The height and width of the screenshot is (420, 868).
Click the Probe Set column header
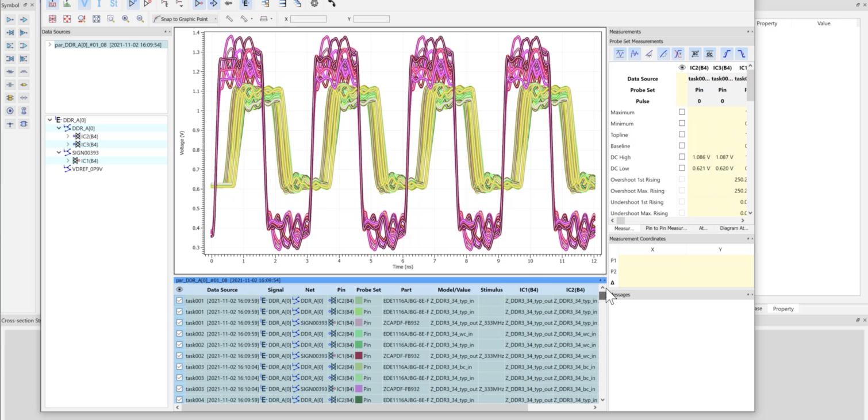[368, 290]
